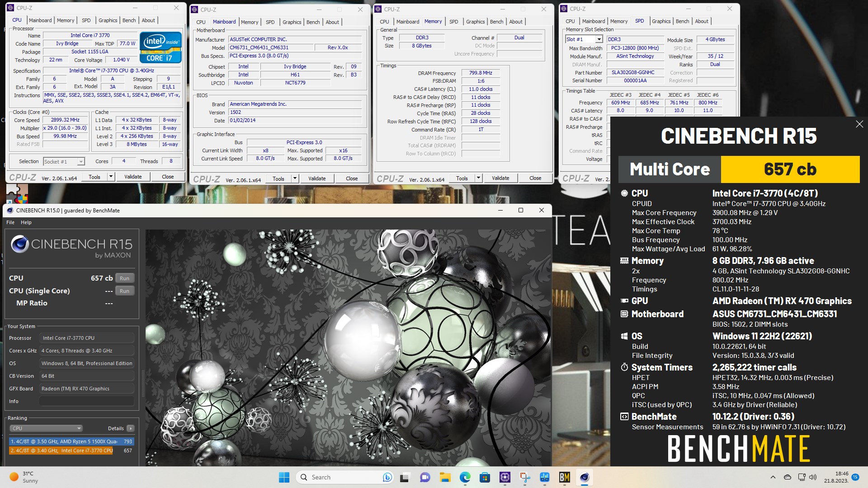Viewport: 868px width, 488px height.
Task: Click the Cinebench R15 logo in the left panel
Action: pos(71,247)
